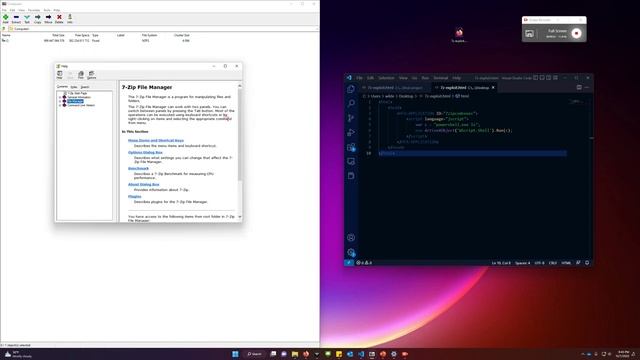The image size is (640, 360).
Task: Open the Accounts icon in VS Code activity bar
Action: (x=351, y=238)
